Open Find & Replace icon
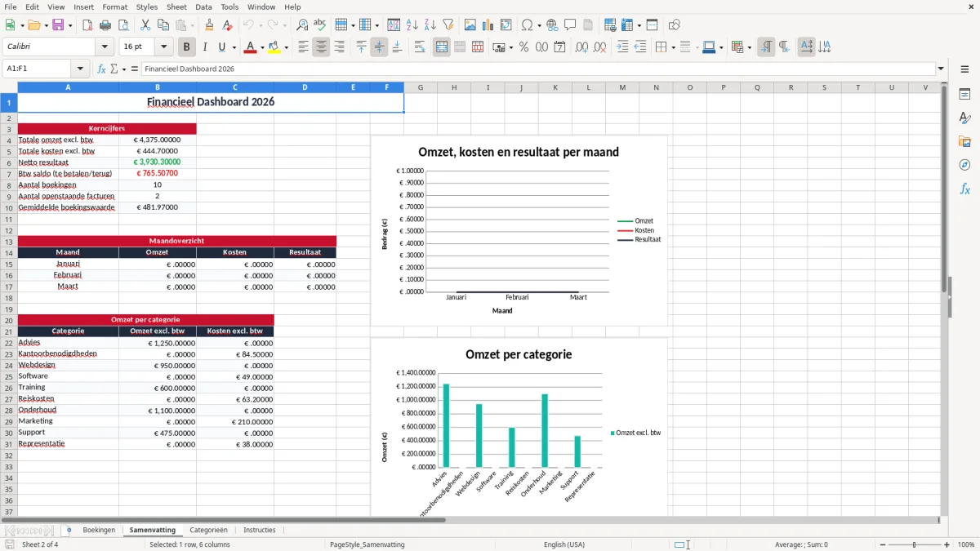Image resolution: width=980 pixels, height=551 pixels. coord(301,25)
